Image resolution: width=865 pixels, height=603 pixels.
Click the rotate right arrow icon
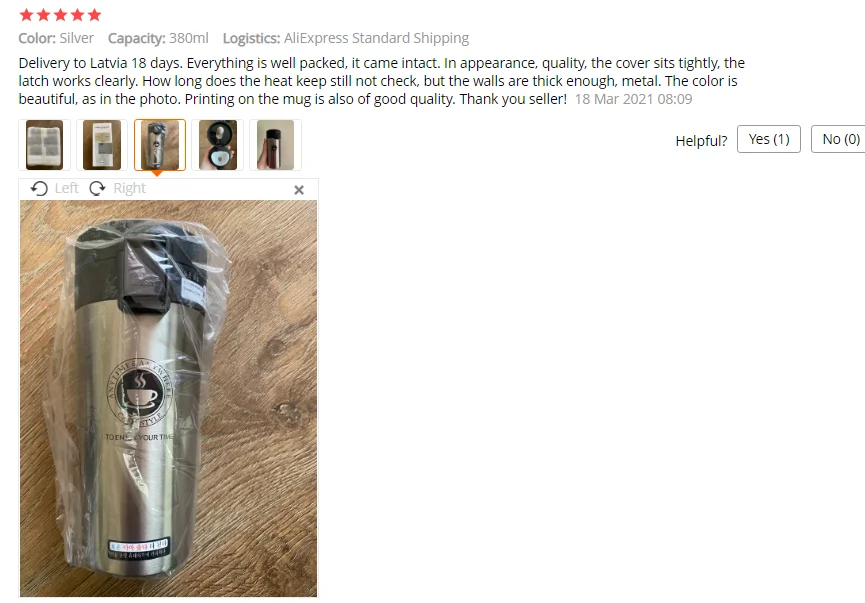(x=98, y=189)
